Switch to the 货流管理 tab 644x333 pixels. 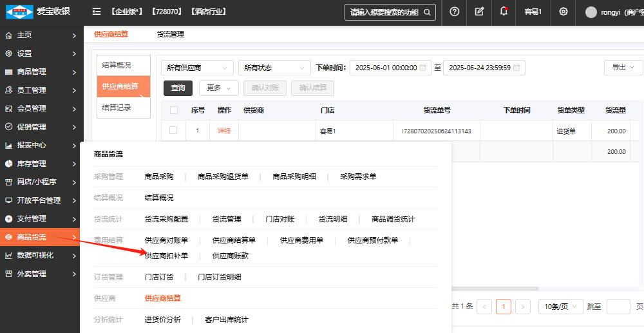tap(170, 34)
